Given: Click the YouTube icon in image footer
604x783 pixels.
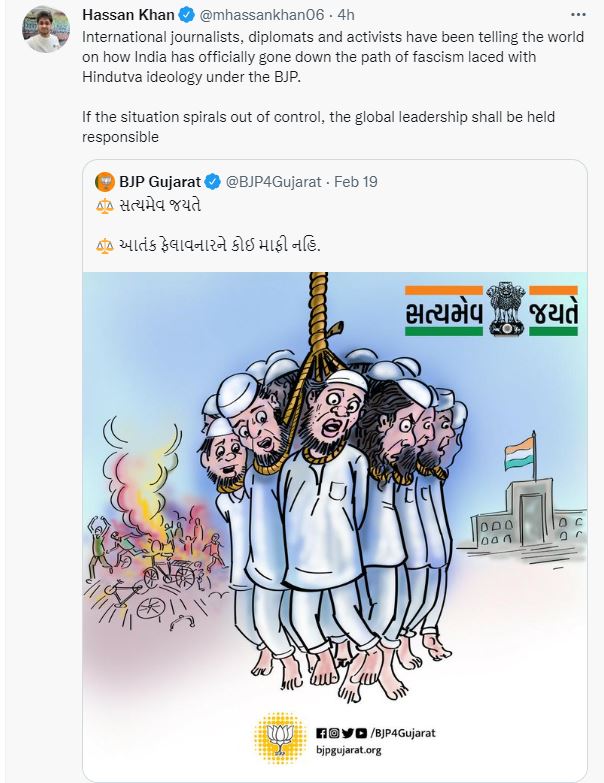Looking at the screenshot, I should 361,733.
